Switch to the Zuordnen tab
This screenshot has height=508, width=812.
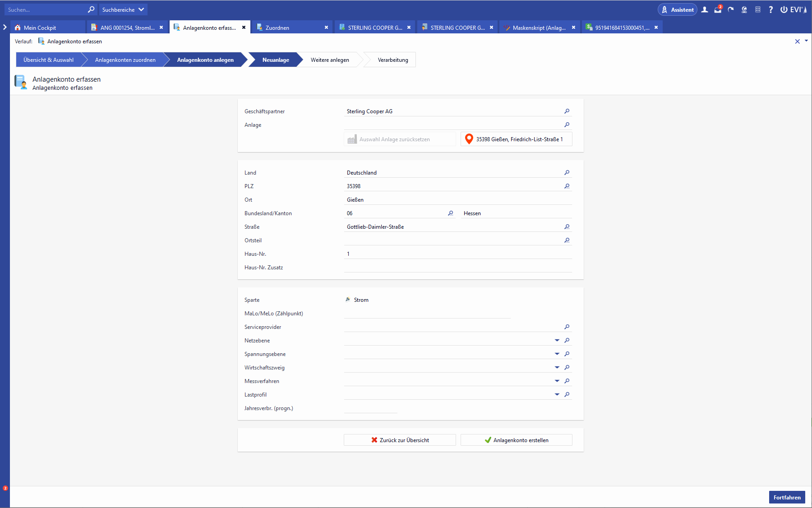point(277,28)
